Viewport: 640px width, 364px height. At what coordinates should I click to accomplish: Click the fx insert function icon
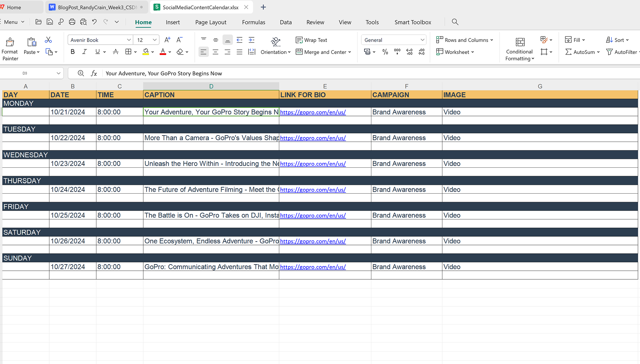[94, 73]
